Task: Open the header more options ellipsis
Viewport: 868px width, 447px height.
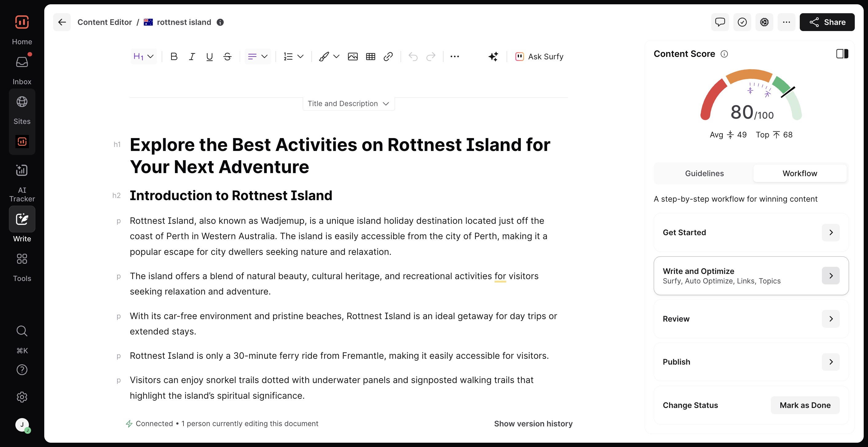Action: 787,22
